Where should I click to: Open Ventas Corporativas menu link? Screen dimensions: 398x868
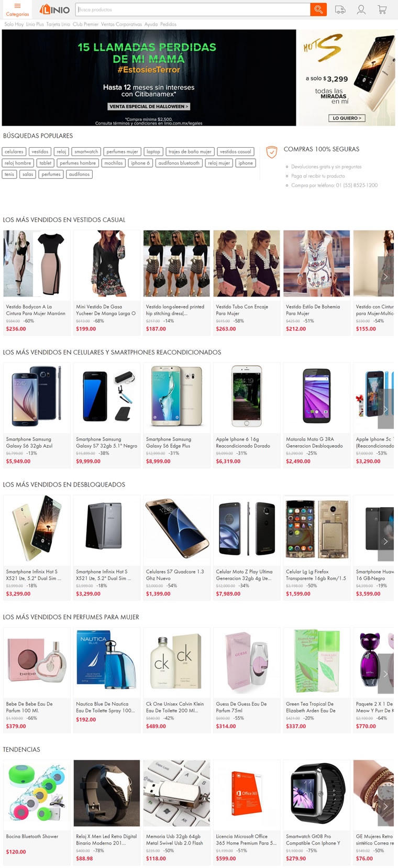coord(121,24)
